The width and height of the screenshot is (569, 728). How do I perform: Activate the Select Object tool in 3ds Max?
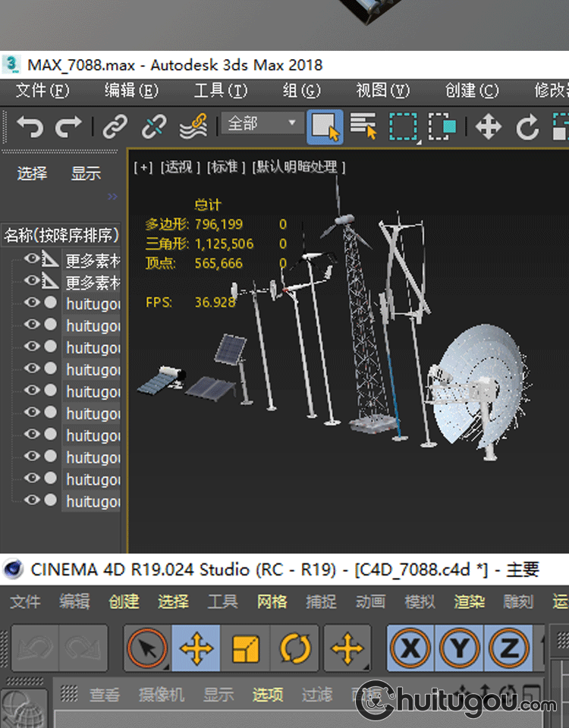[325, 126]
